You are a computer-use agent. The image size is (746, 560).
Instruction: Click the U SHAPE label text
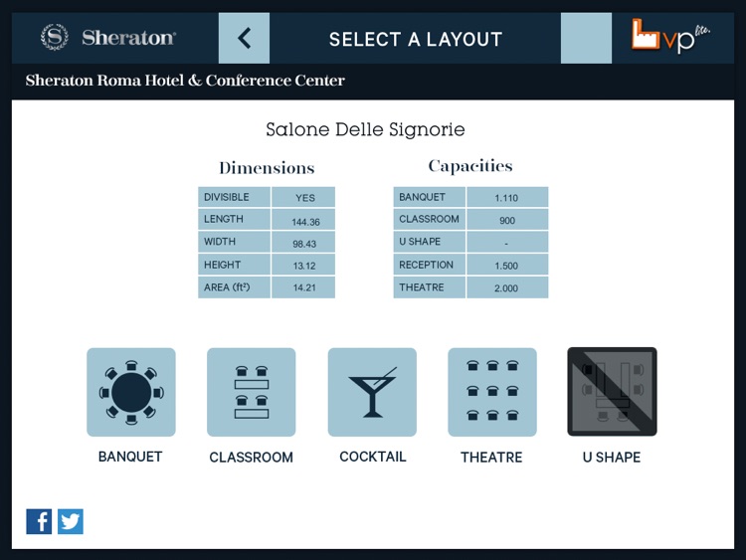point(612,458)
